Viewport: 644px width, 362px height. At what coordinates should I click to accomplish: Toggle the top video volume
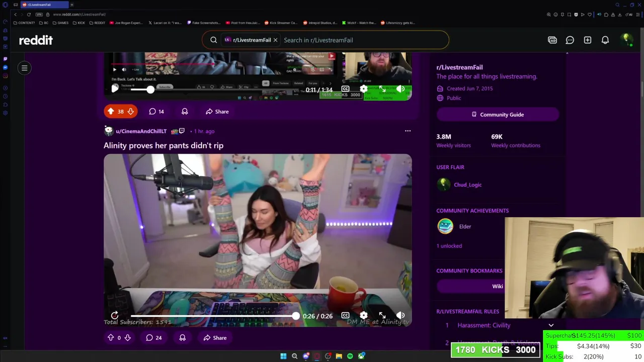pos(400,89)
